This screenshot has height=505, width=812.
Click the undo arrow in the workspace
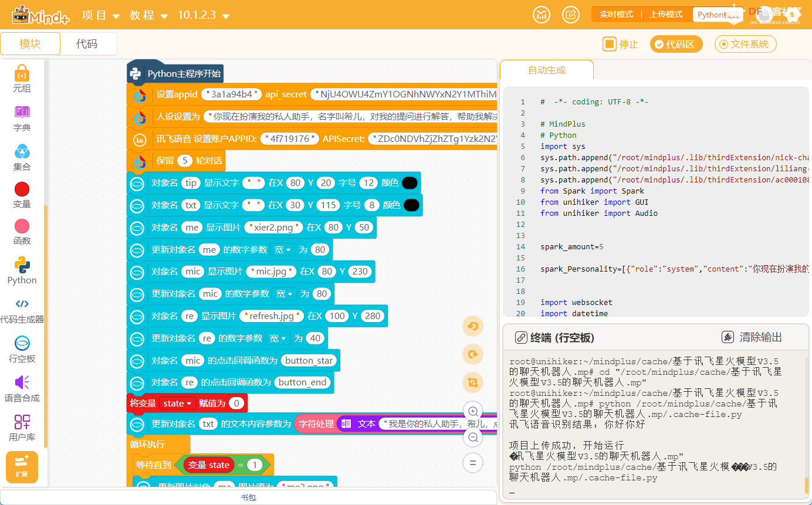(473, 326)
